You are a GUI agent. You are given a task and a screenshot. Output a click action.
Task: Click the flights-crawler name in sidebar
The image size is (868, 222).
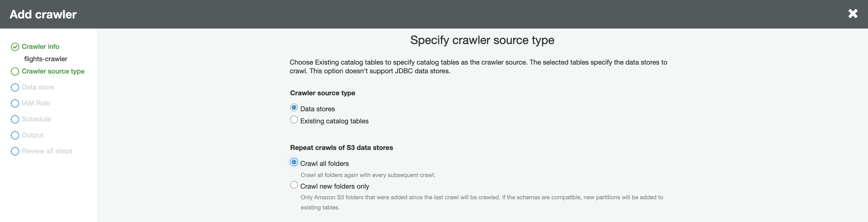tap(46, 59)
